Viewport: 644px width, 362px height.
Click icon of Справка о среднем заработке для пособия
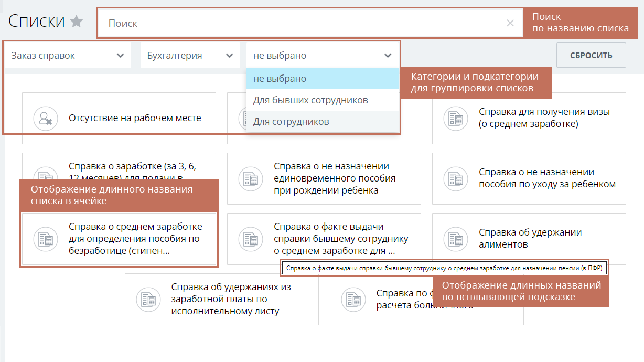pyautogui.click(x=45, y=239)
